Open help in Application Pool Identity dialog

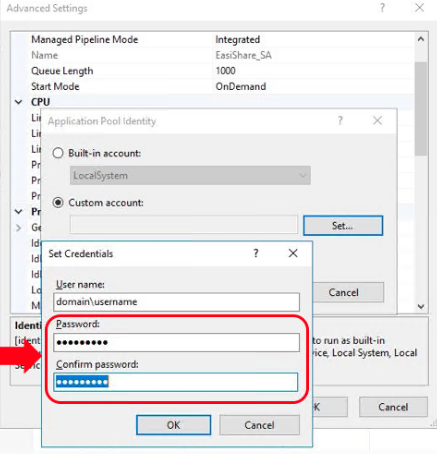point(340,121)
